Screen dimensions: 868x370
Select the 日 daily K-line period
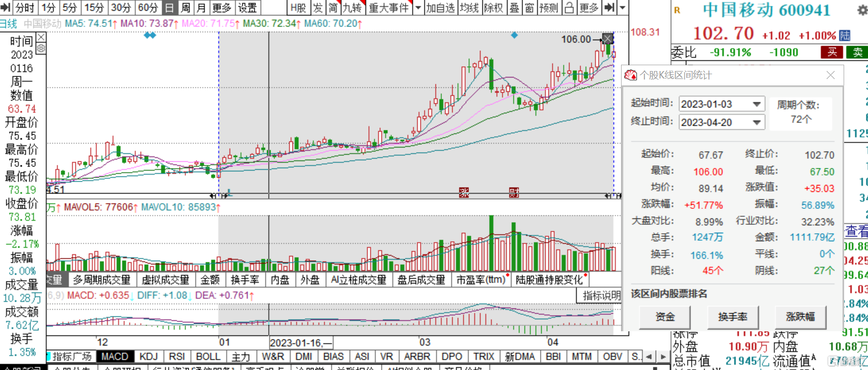169,7
